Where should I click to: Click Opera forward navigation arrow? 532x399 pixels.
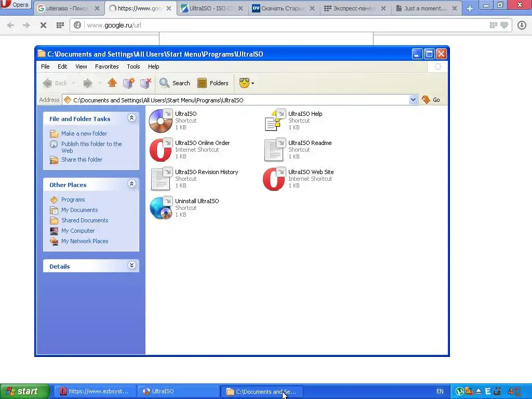pyautogui.click(x=26, y=25)
